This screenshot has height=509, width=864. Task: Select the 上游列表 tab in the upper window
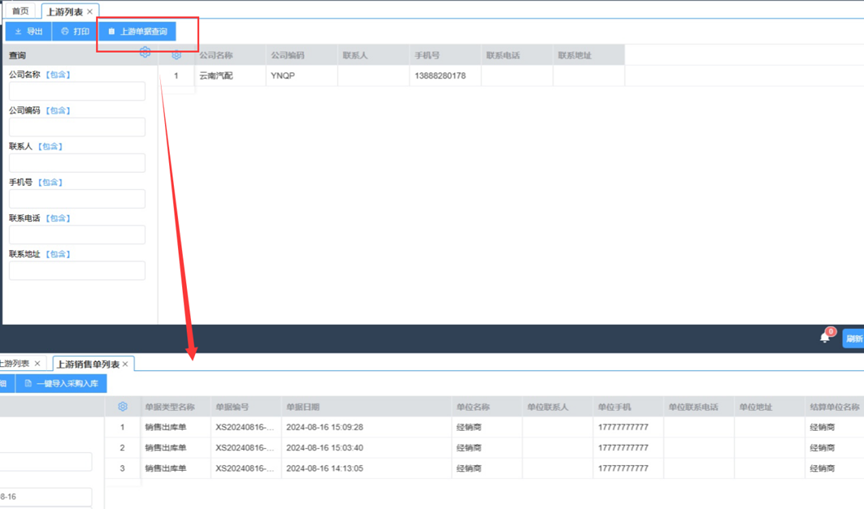[x=64, y=12]
